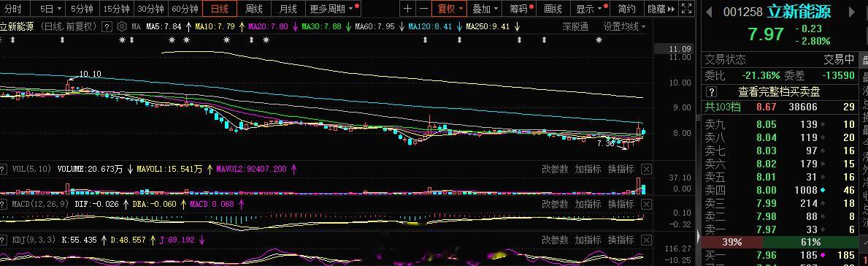Click help icon beside 查看完整档买卖盘
This screenshot has height=266, width=868.
(712, 91)
